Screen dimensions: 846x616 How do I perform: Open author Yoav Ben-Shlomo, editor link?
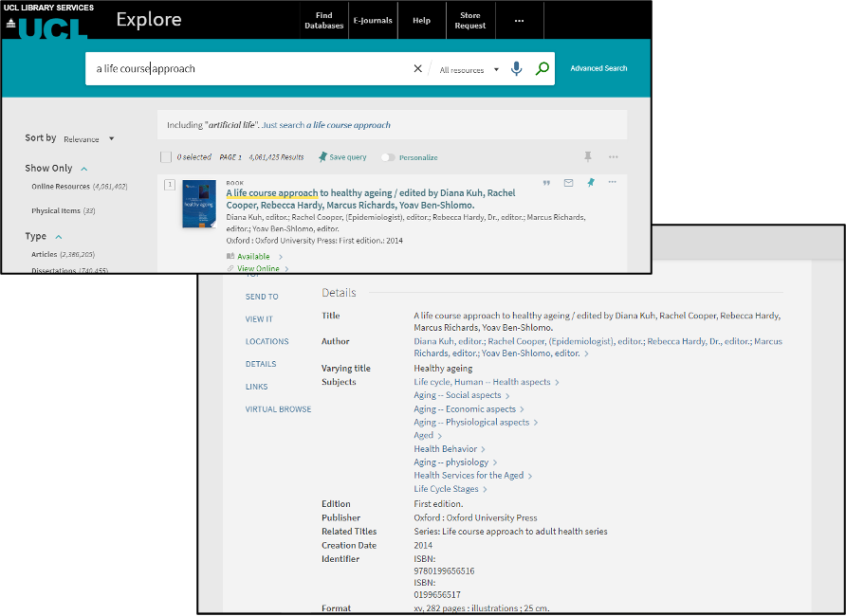click(531, 353)
